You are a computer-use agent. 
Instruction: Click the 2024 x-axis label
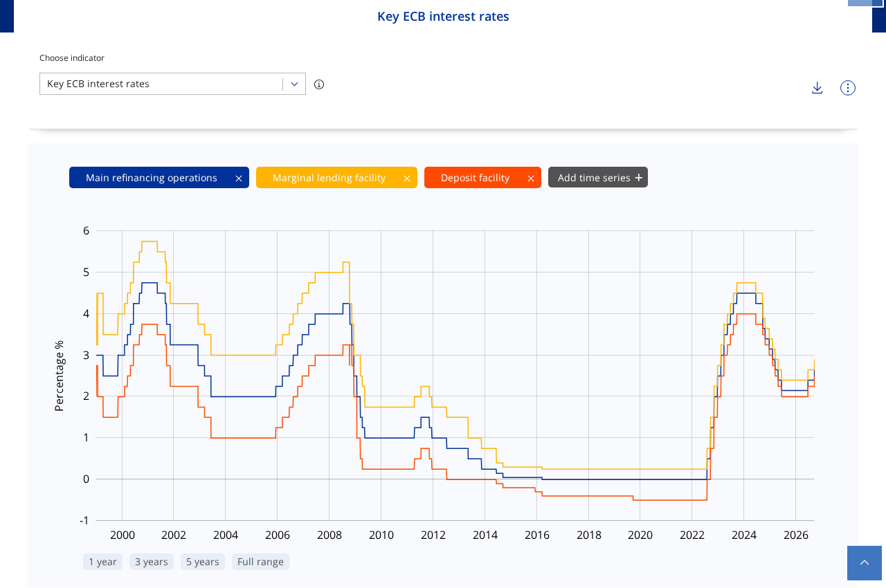[744, 535]
